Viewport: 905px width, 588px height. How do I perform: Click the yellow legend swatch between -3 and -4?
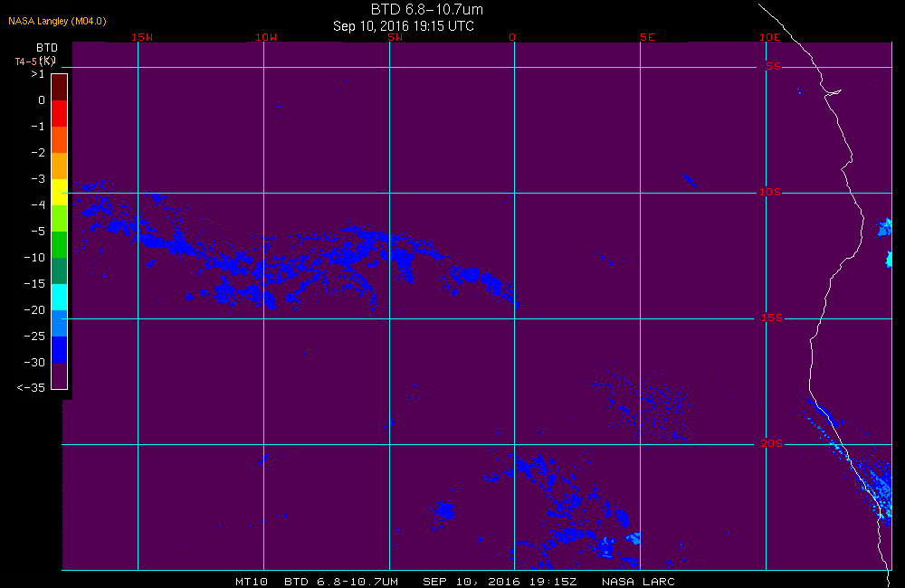(60, 192)
